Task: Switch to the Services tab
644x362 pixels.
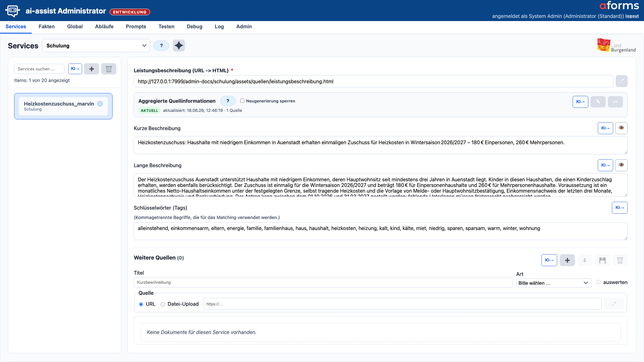Action: click(x=16, y=27)
